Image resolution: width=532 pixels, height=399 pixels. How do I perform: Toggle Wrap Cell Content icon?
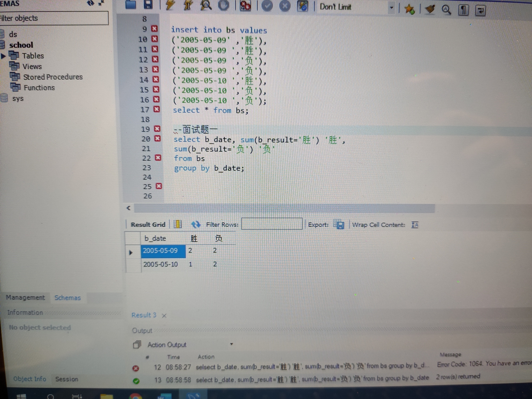pos(415,225)
